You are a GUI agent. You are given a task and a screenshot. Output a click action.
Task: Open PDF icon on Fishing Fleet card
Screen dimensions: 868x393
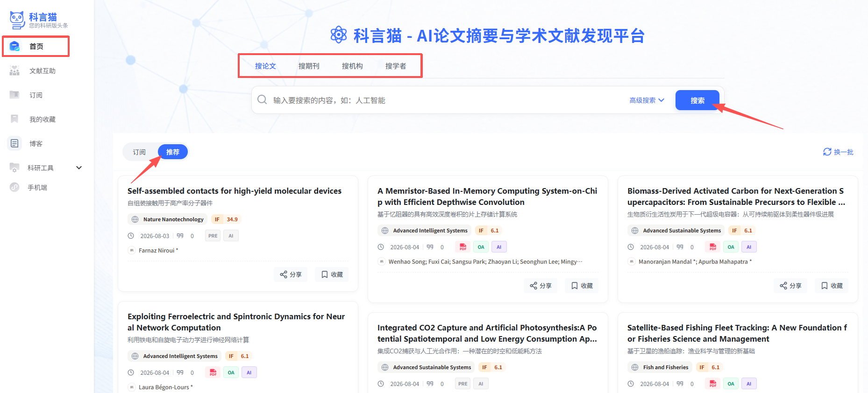click(x=713, y=384)
